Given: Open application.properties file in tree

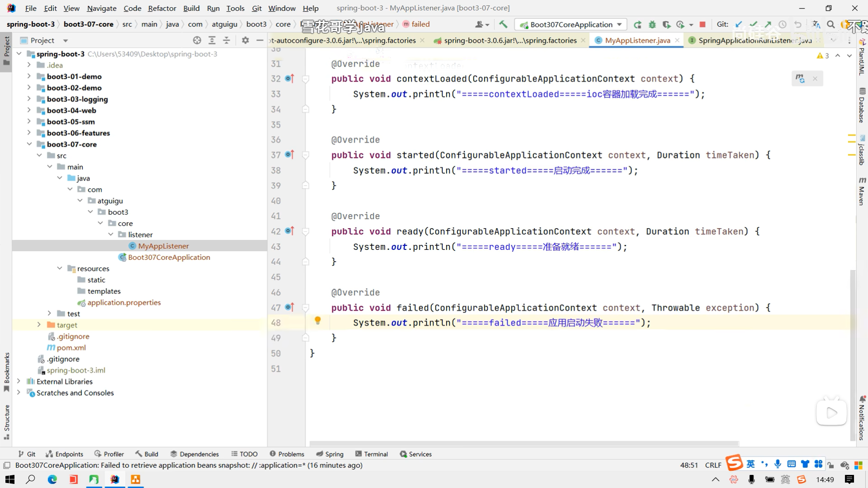Looking at the screenshot, I should pyautogui.click(x=124, y=302).
